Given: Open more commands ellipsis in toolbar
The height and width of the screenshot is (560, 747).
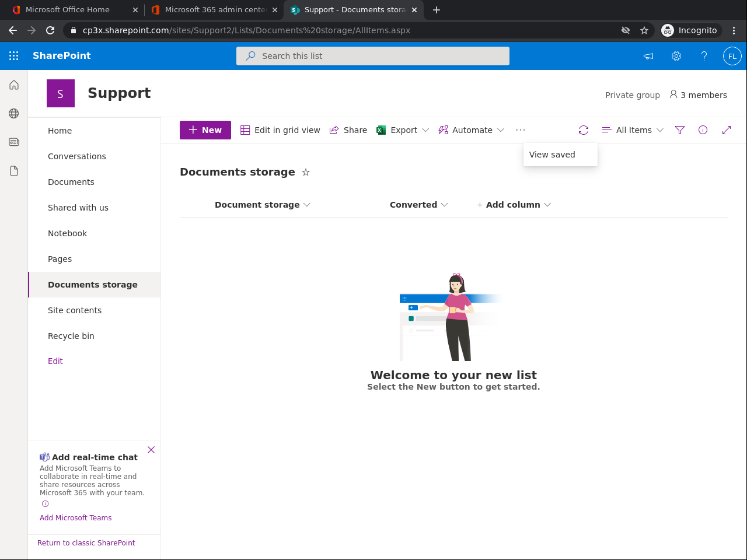Looking at the screenshot, I should coord(521,130).
